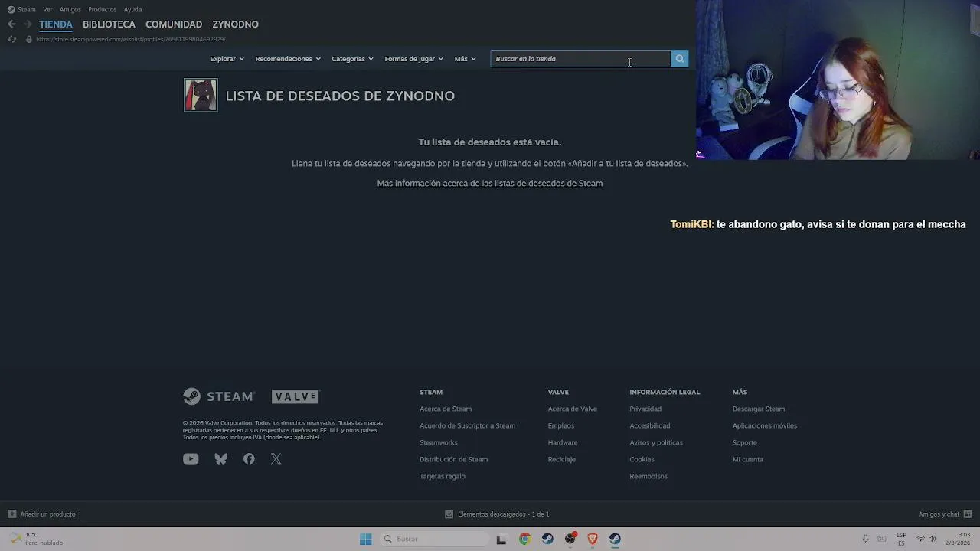
Task: Open the Steam menu
Action: coord(27,9)
